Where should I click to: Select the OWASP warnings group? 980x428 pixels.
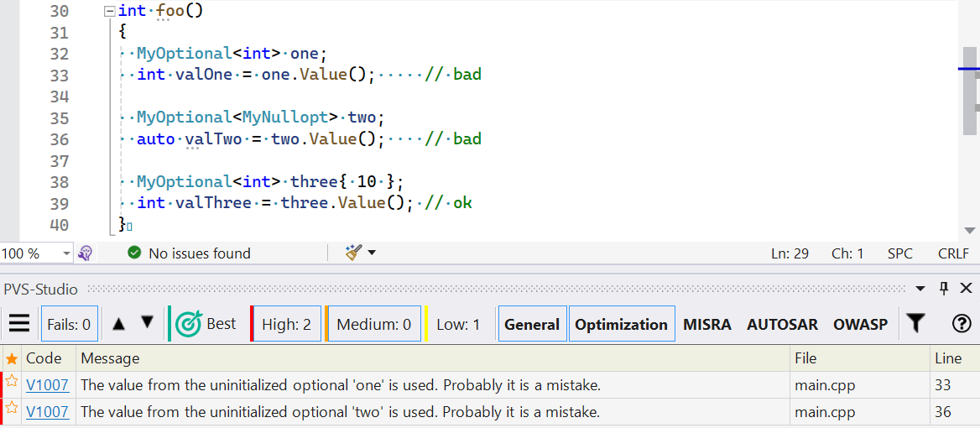pyautogui.click(x=860, y=324)
